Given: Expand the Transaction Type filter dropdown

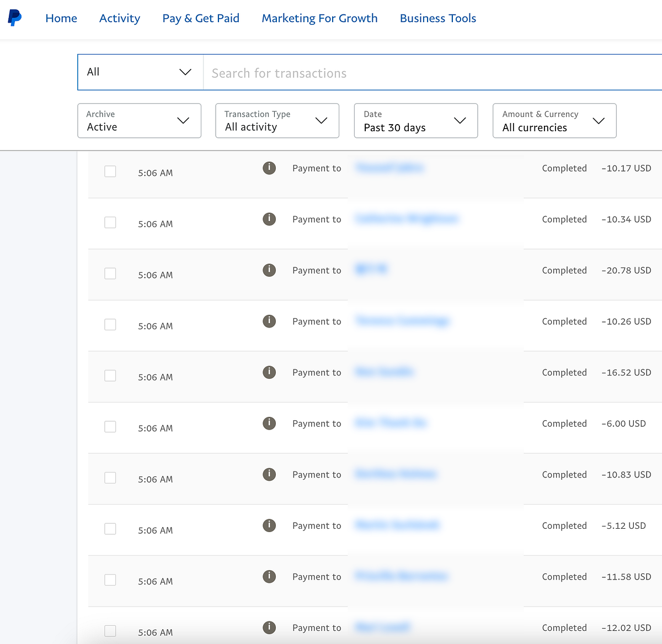Looking at the screenshot, I should tap(277, 121).
